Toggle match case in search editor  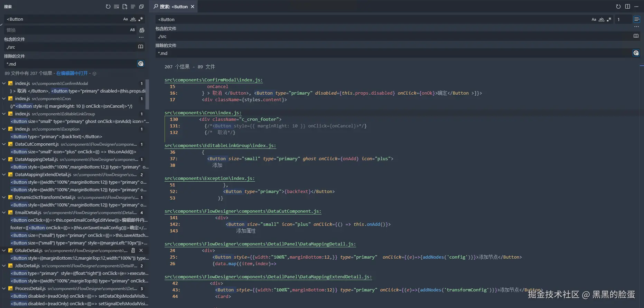(x=594, y=20)
